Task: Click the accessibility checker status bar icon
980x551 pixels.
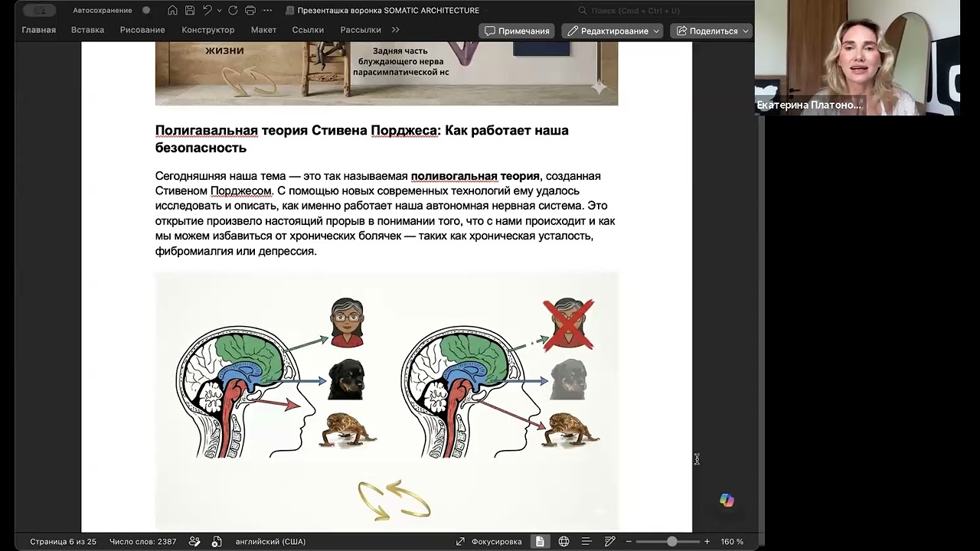Action: pos(217,541)
